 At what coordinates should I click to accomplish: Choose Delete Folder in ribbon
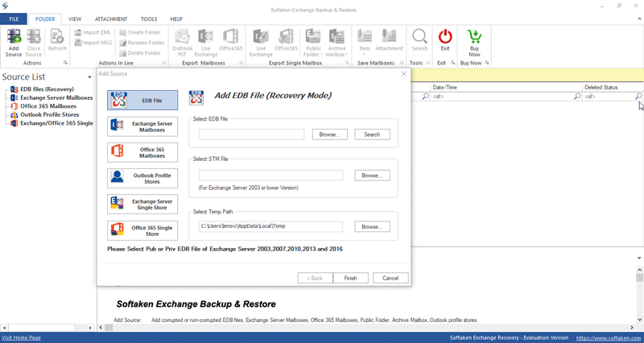[140, 53]
